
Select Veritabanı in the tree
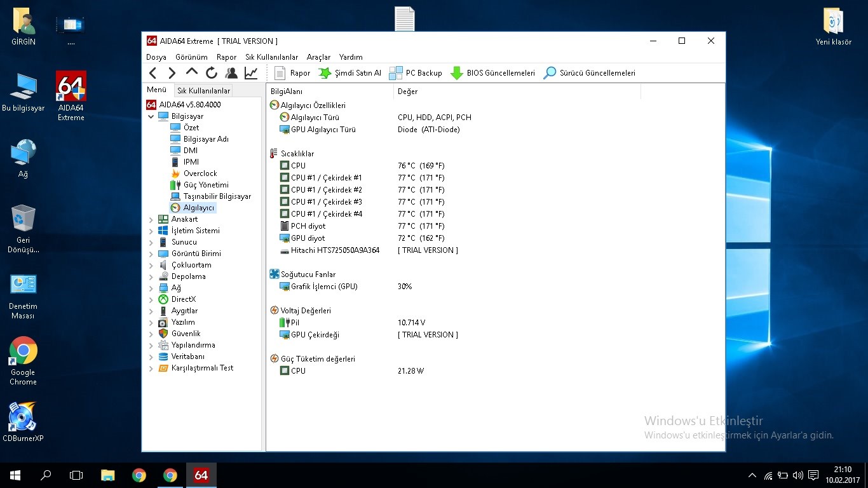(x=182, y=356)
